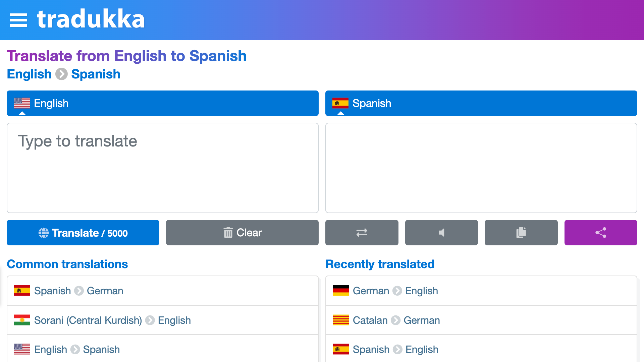Click the Spanish translation output box
The image size is (644, 362).
click(x=481, y=168)
